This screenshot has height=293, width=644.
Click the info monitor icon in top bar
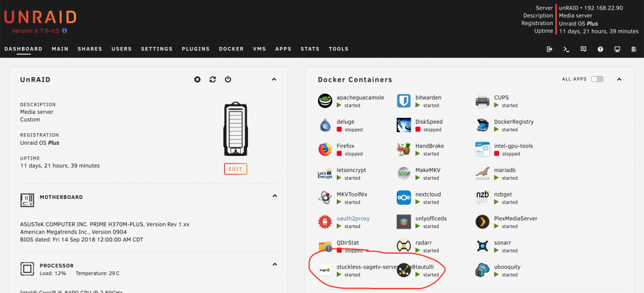point(617,50)
